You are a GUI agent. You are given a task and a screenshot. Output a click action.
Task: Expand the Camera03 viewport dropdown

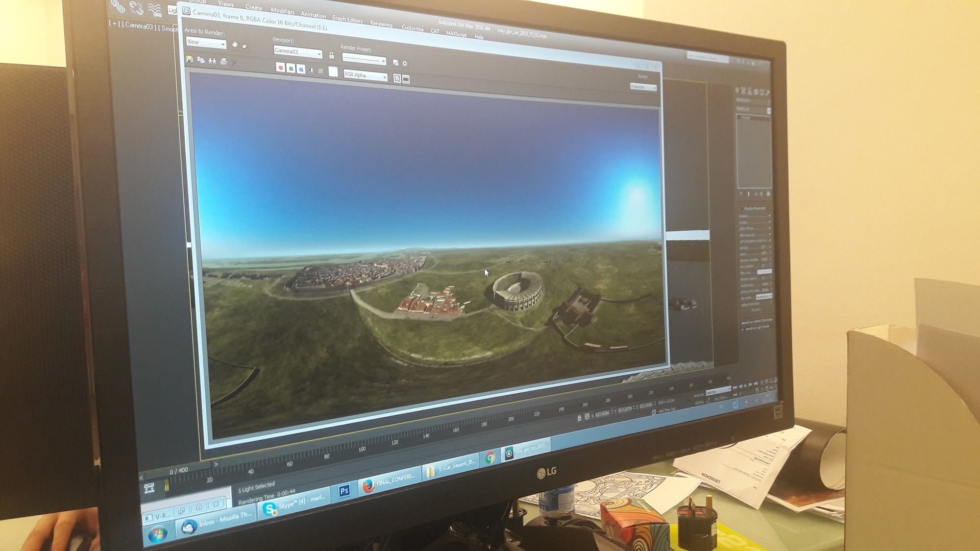coord(298,51)
